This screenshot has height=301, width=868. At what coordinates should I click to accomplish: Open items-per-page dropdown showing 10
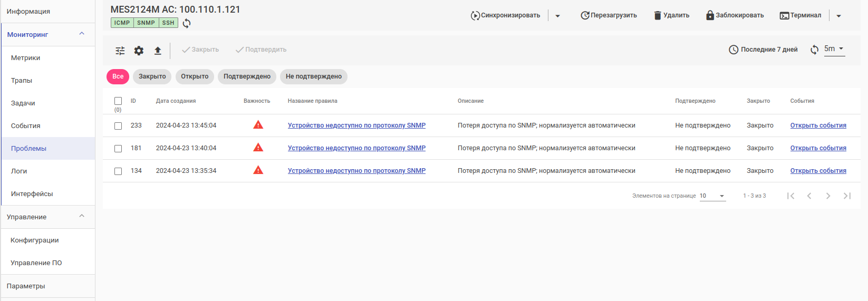coord(712,196)
